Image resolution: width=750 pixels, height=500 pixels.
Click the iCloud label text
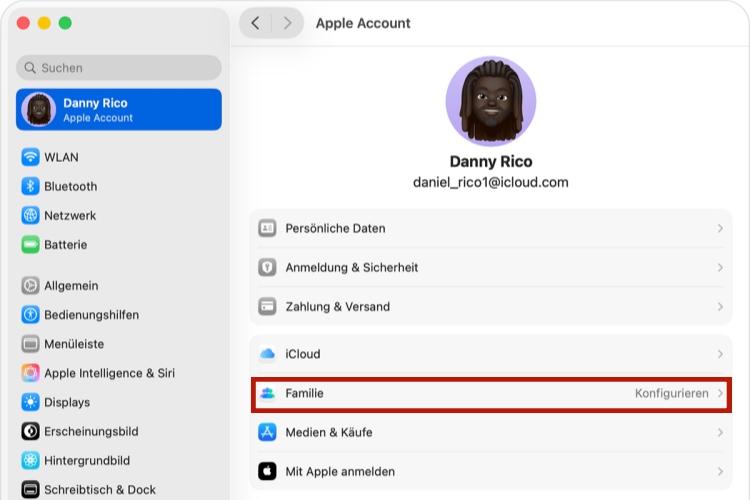303,354
